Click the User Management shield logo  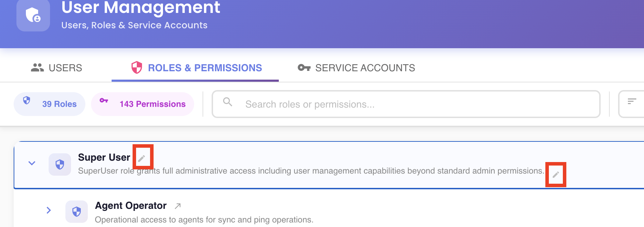(33, 15)
